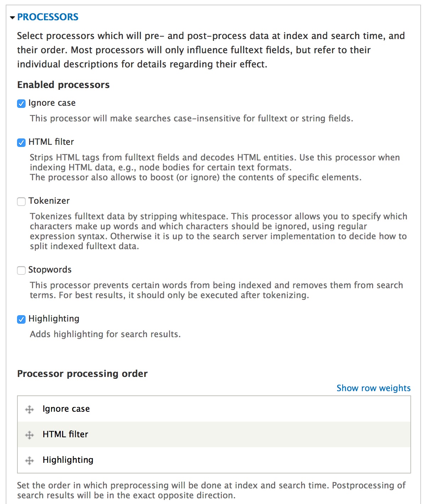
Task: Select the HTML filter row in processing order
Action: [x=214, y=434]
